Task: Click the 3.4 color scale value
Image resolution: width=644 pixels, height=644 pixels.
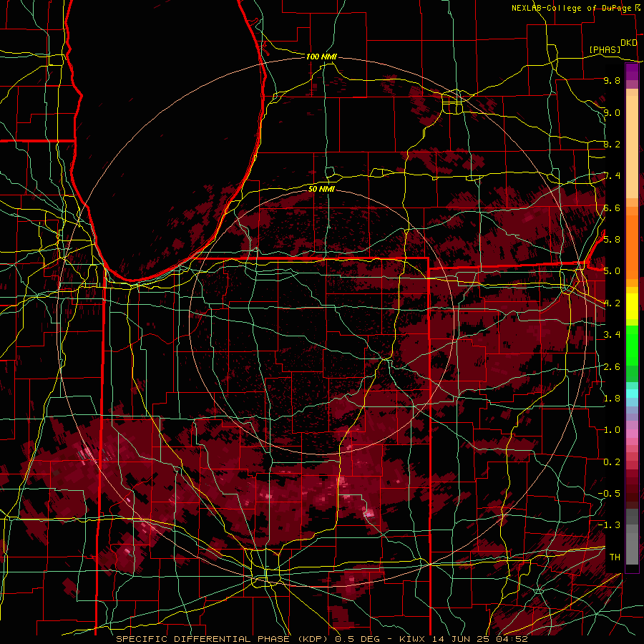Action: 612,335
